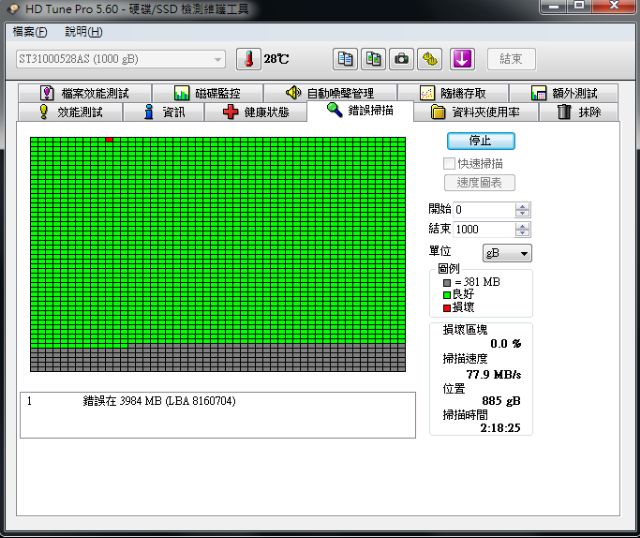Open the options wrench icon

click(430, 59)
